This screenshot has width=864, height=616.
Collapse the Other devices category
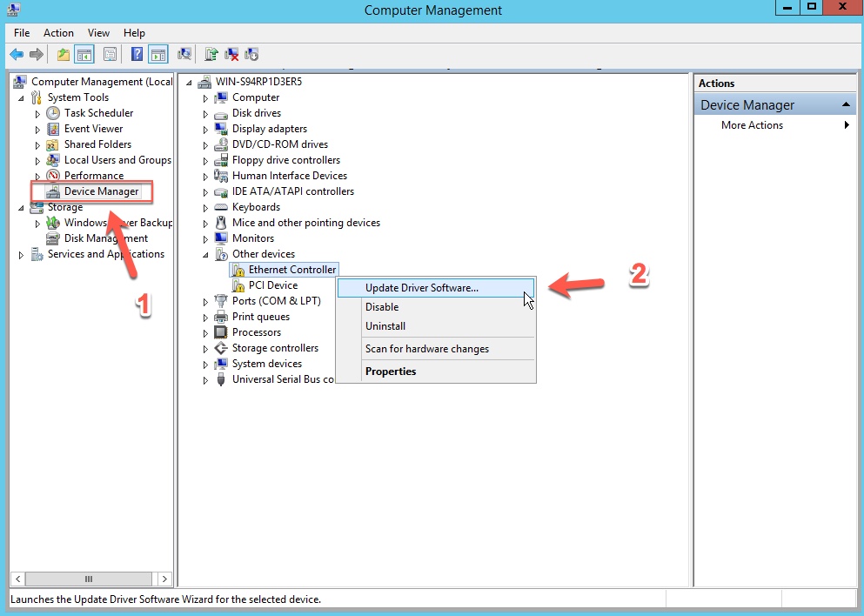pyautogui.click(x=205, y=255)
